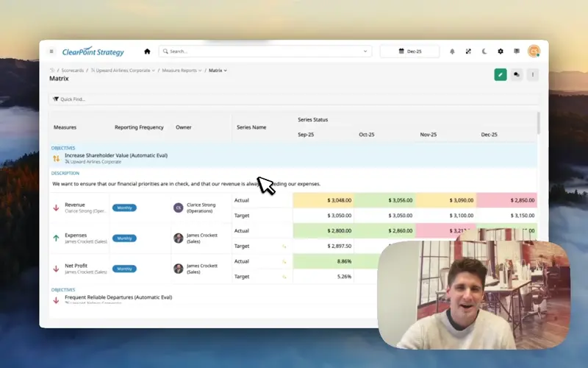Click the Expenses green up arrow icon
This screenshot has width=588, height=368.
click(57, 238)
